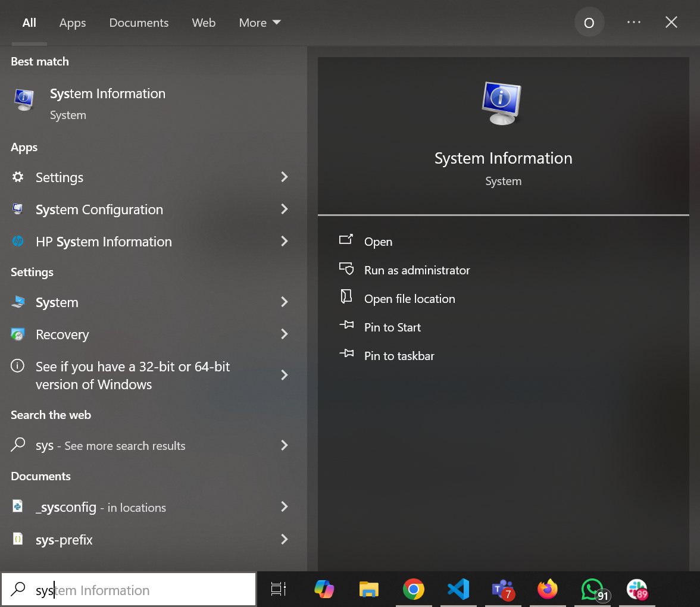Launch Firefox from the taskbar

547,589
